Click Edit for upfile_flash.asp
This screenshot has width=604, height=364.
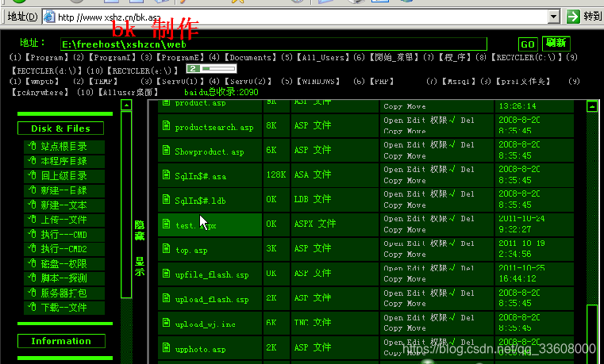pos(416,268)
